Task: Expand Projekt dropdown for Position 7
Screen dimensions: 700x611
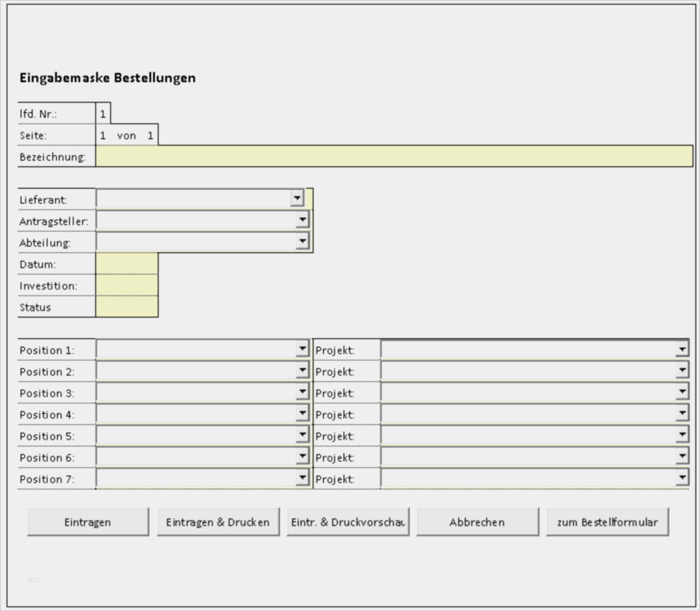Action: (x=682, y=477)
